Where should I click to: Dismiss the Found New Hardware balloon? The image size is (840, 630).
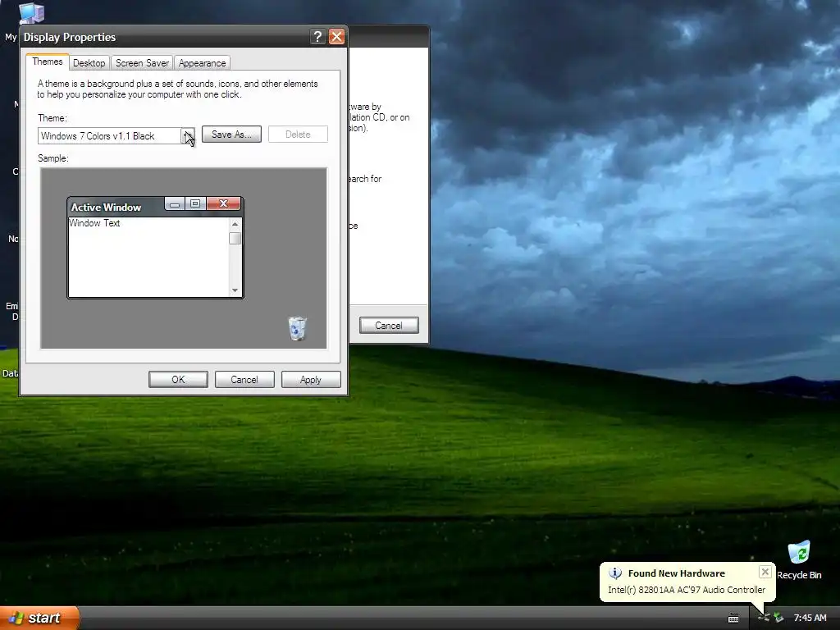[765, 572]
